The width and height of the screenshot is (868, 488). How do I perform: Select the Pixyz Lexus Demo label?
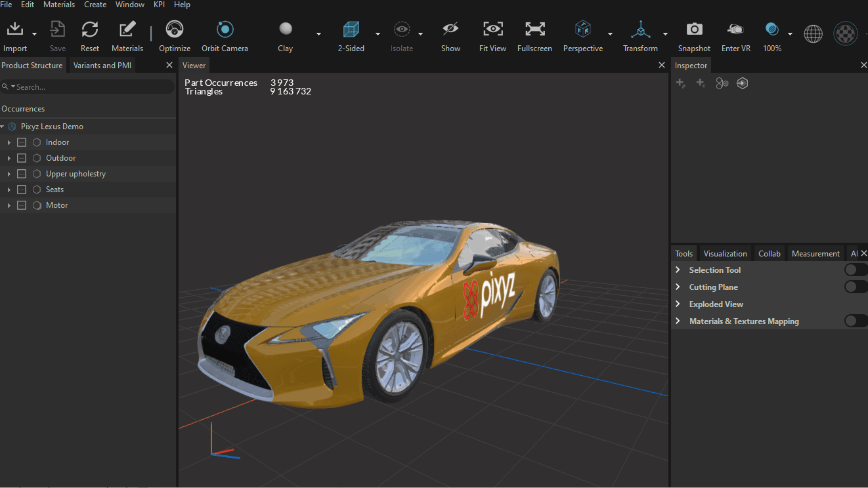[52, 127]
